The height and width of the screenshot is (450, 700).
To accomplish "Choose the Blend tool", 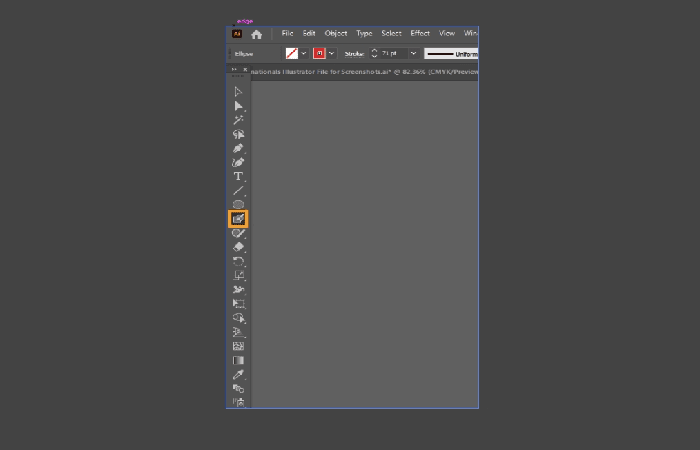I will 238,388.
